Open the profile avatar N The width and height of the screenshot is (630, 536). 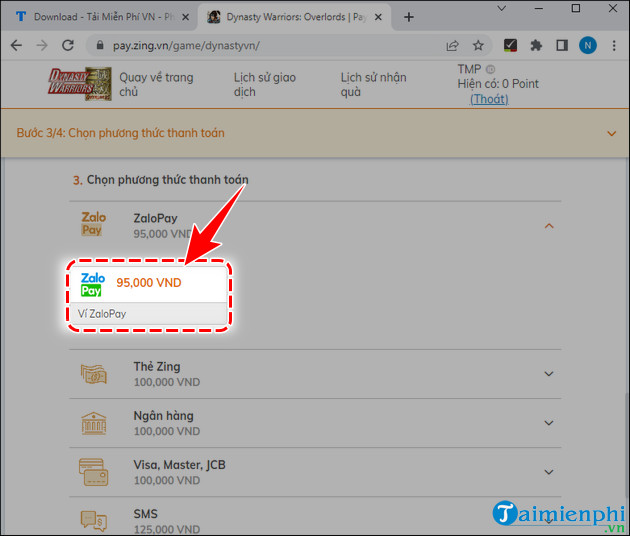click(588, 45)
